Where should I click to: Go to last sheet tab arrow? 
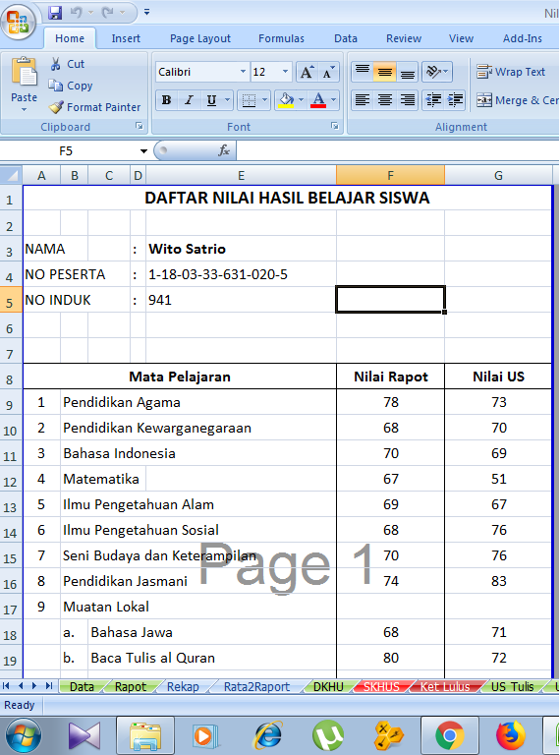pyautogui.click(x=48, y=685)
